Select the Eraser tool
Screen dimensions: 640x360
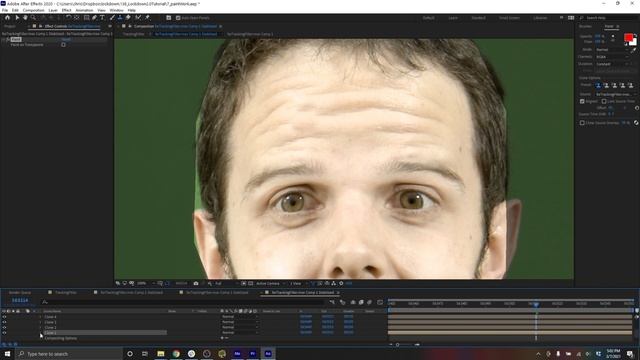click(128, 18)
